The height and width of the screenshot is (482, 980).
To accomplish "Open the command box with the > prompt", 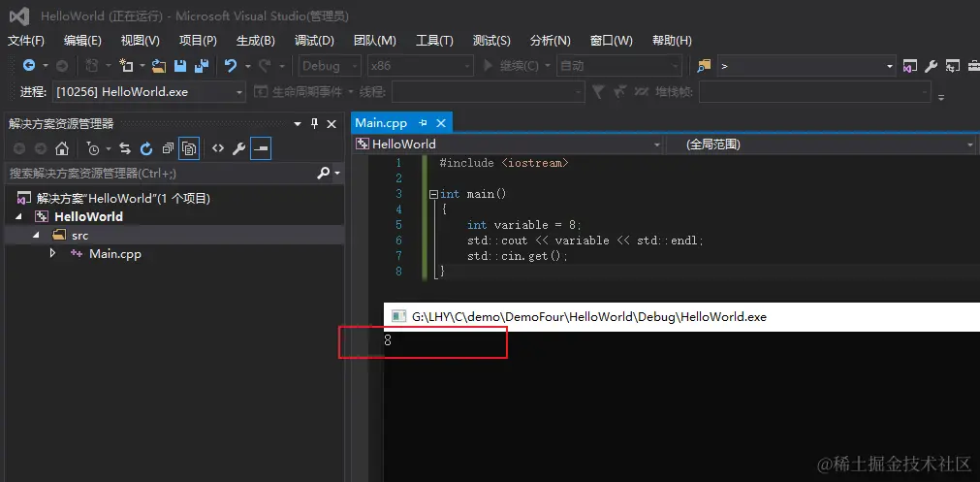I will tap(808, 66).
